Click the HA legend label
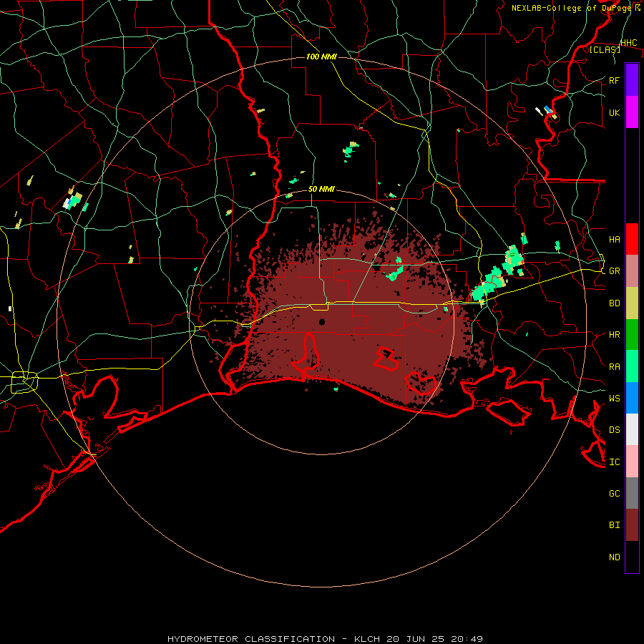 614,240
